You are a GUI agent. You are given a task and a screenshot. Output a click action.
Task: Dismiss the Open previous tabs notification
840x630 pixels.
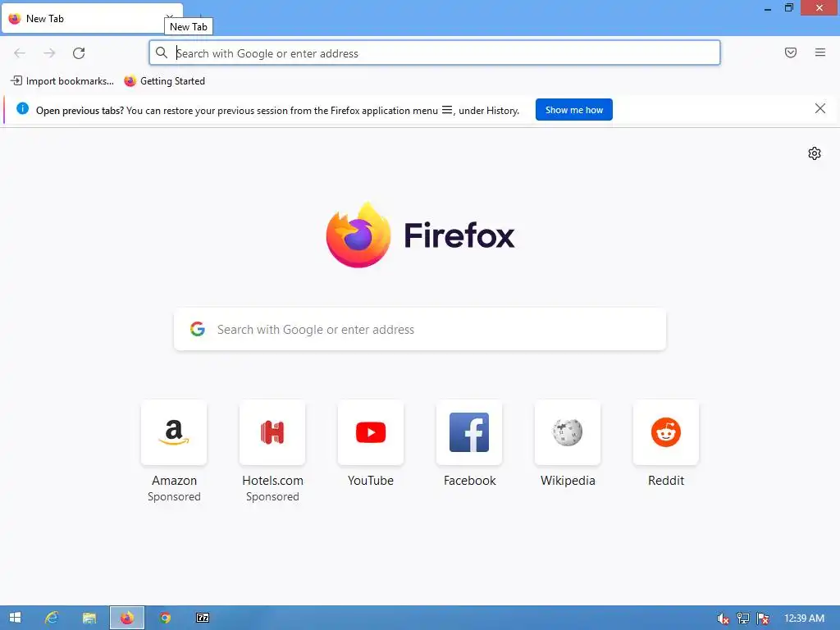pos(820,109)
